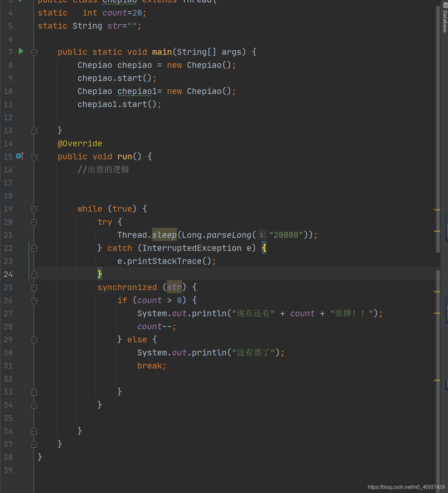Click fold end marker at line 36
Viewport: 448px width, 493px height.
pos(34,431)
